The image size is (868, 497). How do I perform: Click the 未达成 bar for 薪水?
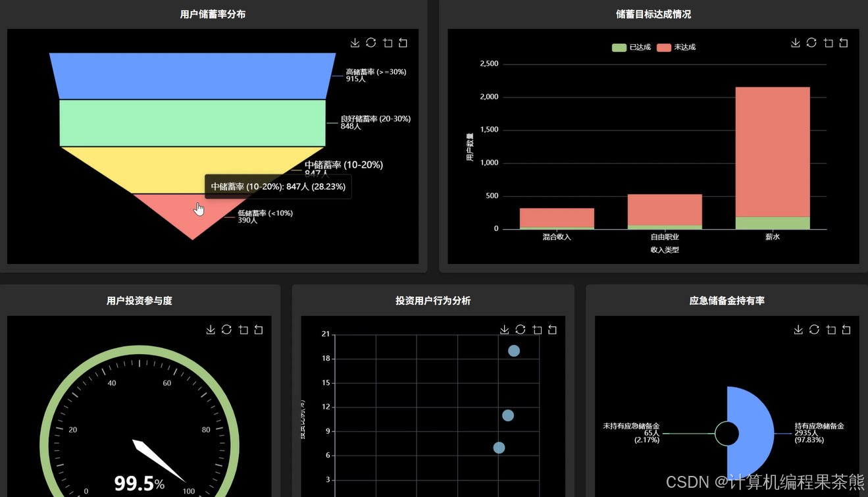point(773,152)
